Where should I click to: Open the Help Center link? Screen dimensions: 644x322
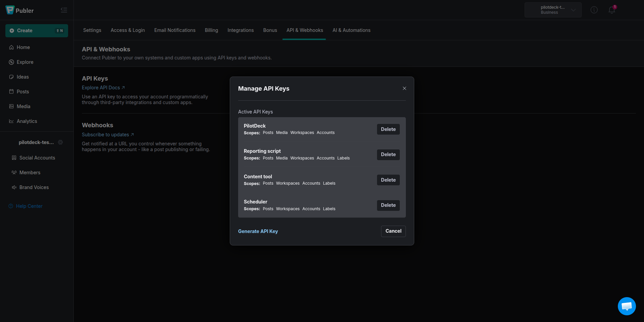(x=25, y=206)
